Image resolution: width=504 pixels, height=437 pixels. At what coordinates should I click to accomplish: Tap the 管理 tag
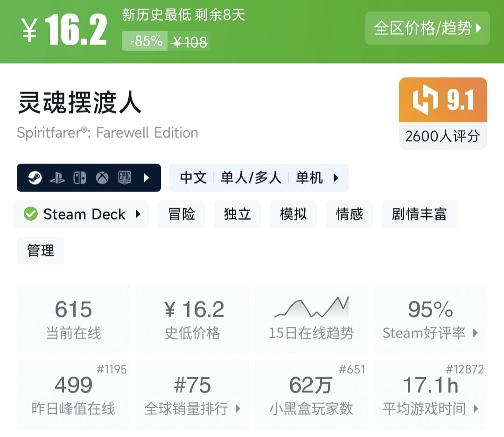pos(41,251)
